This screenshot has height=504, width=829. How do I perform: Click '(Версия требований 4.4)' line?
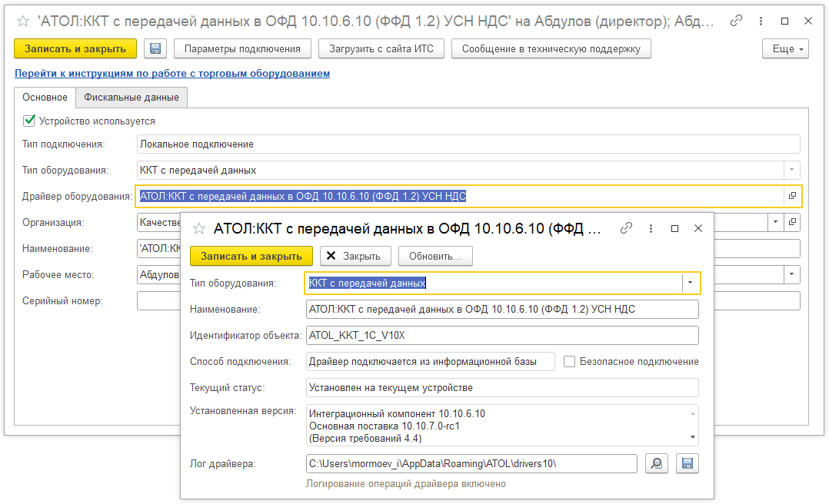tap(365, 439)
